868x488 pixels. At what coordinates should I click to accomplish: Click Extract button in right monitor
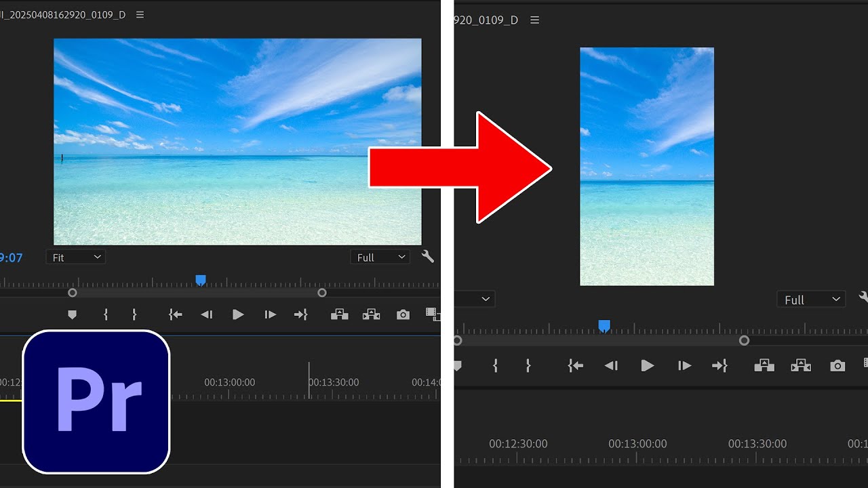click(801, 366)
